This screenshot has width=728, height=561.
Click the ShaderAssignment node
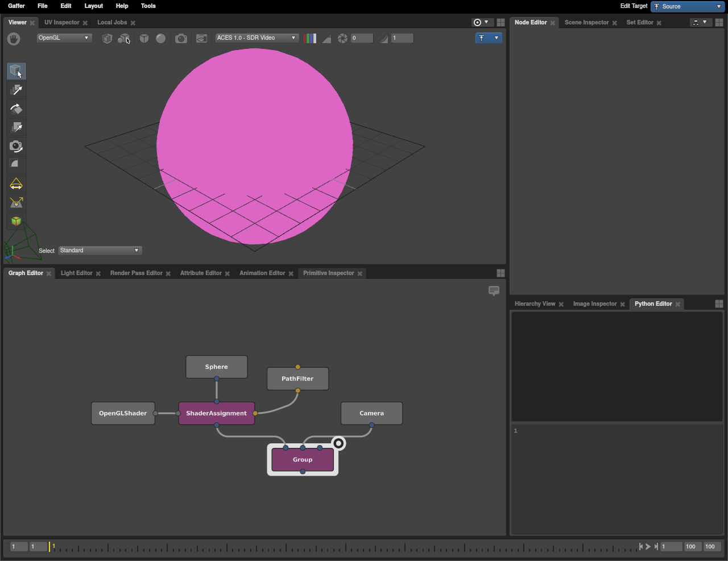point(216,413)
